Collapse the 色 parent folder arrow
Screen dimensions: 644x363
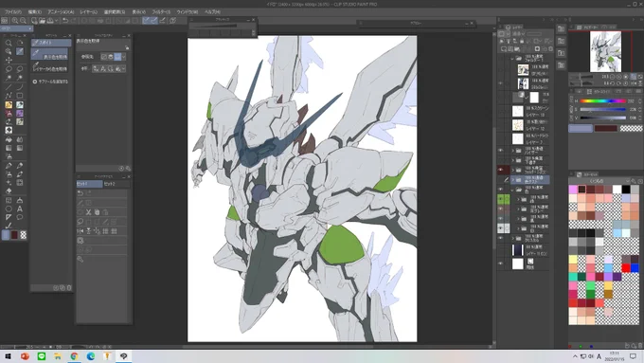pos(512,190)
